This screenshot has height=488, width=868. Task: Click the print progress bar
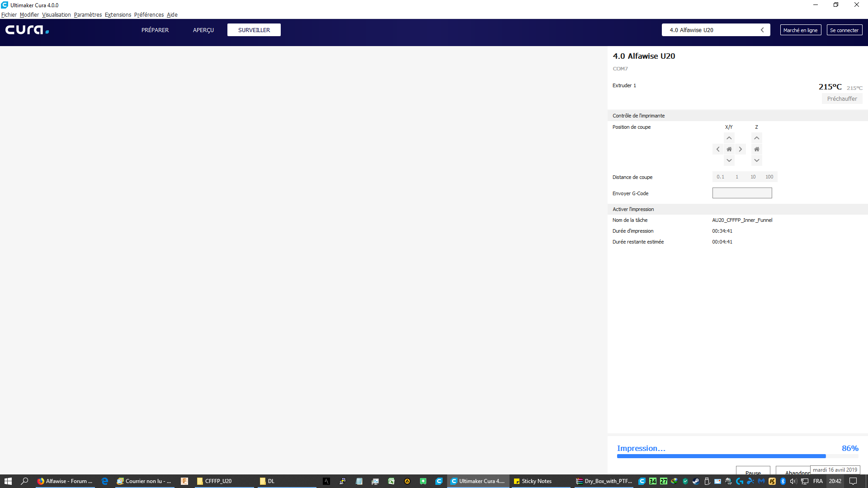tap(737, 456)
